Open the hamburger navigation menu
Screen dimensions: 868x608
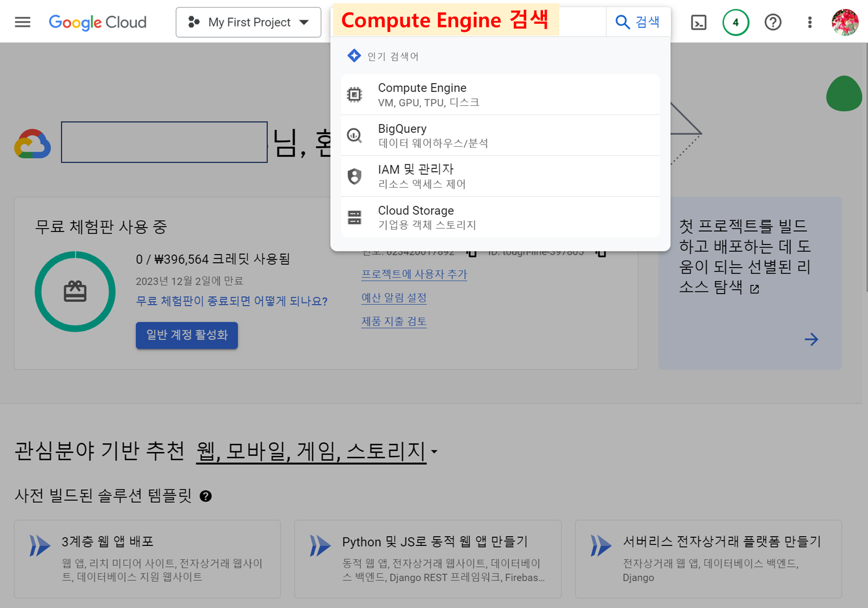click(23, 22)
